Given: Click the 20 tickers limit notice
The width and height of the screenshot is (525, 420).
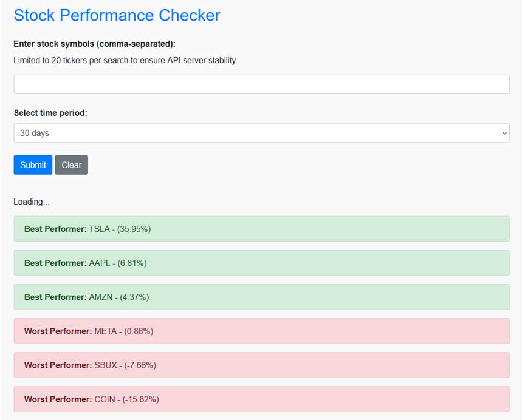Looking at the screenshot, I should click(x=125, y=61).
